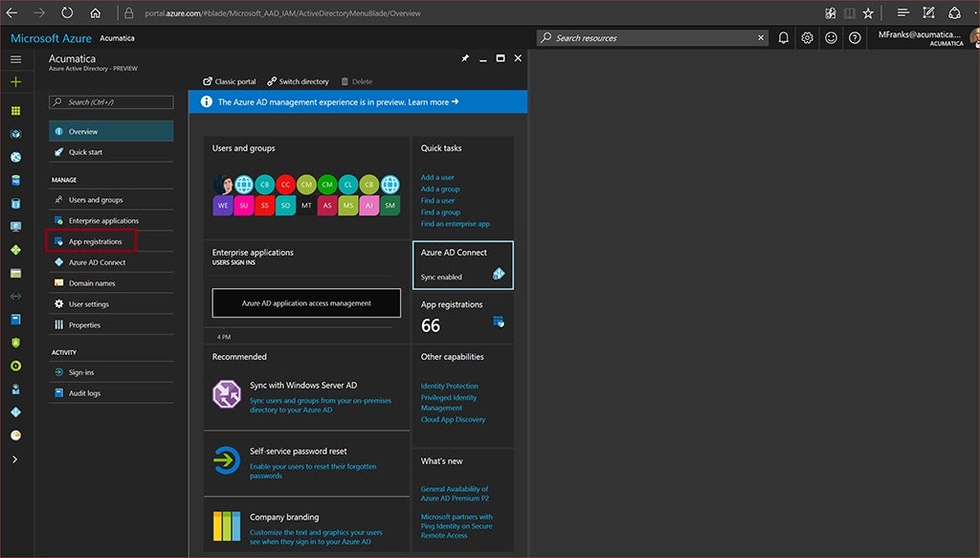Click the blade Search (Ctrl+/) box
The image size is (980, 558).
click(111, 101)
